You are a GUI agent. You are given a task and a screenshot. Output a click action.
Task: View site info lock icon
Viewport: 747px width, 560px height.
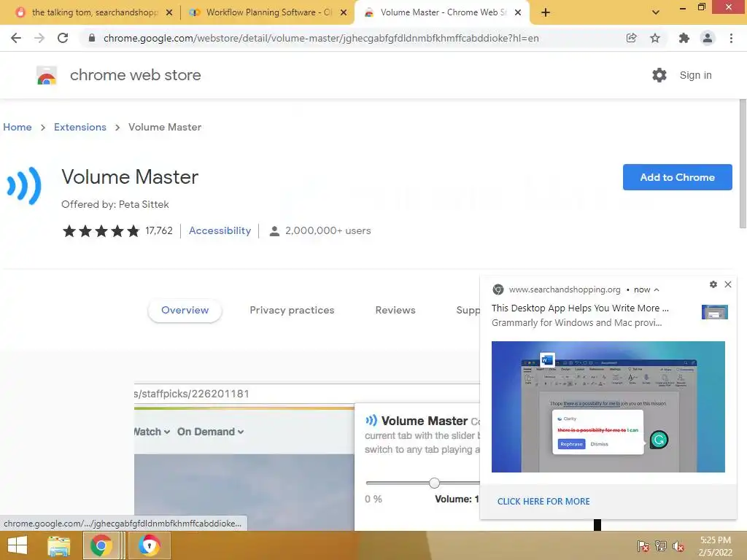(x=92, y=38)
